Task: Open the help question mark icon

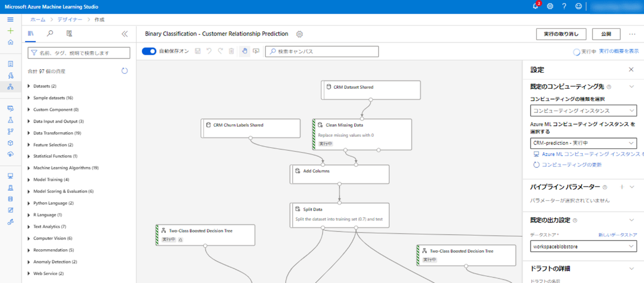Action: click(564, 6)
